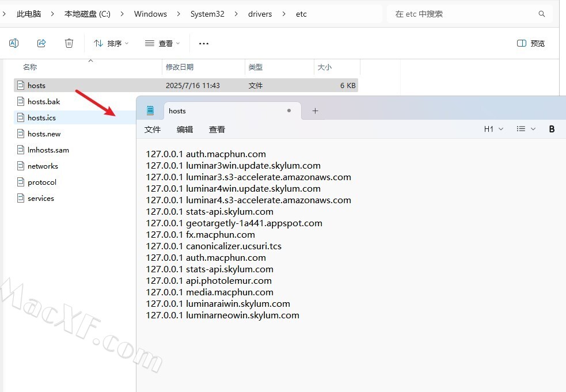Navigate to System32 breadcrumb folder

click(x=207, y=14)
